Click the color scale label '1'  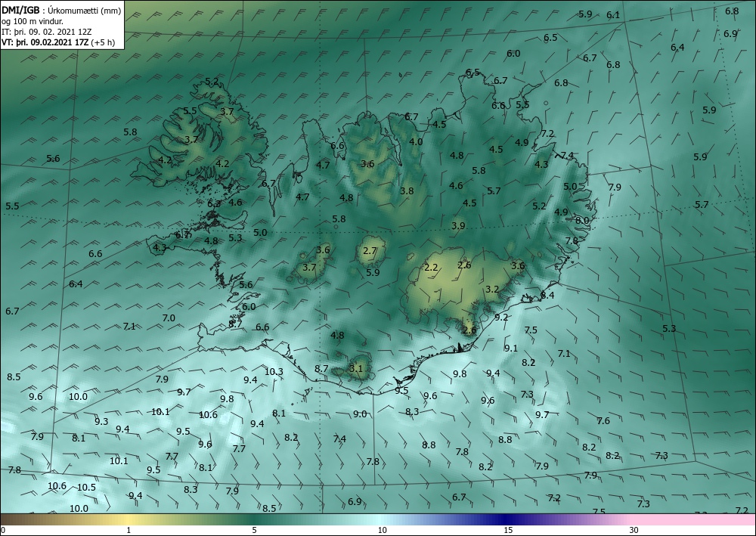click(129, 530)
